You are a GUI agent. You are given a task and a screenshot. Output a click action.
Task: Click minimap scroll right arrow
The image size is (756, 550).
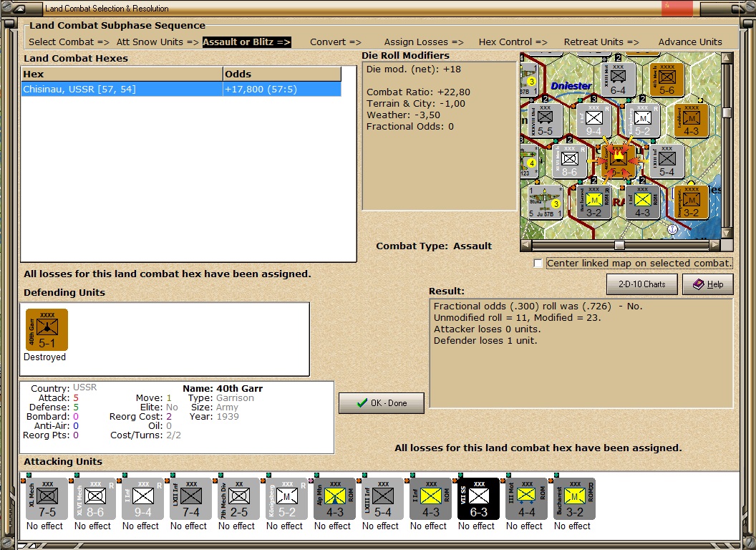(715, 245)
